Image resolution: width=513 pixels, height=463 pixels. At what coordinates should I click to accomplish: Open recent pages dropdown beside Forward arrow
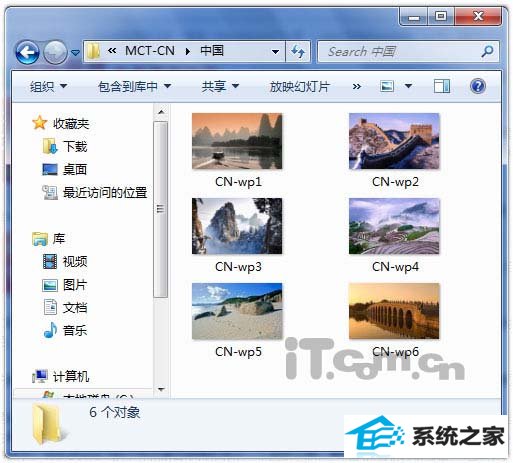(x=76, y=53)
